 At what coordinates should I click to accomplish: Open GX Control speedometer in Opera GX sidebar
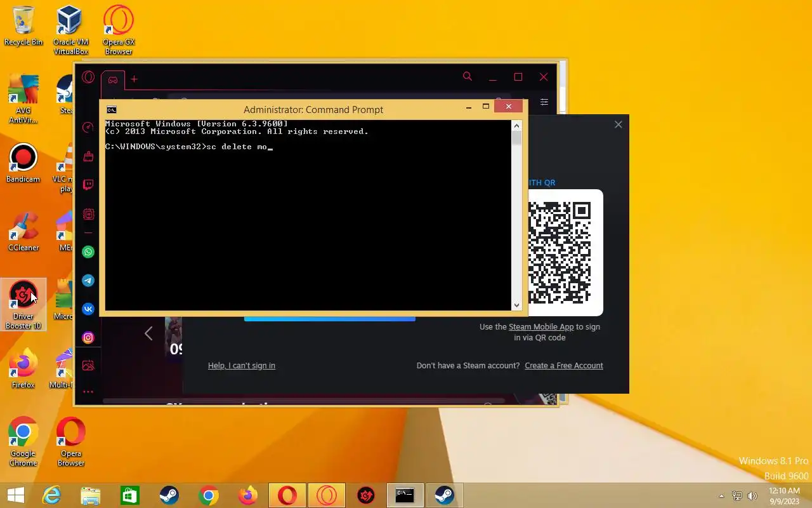tap(88, 128)
